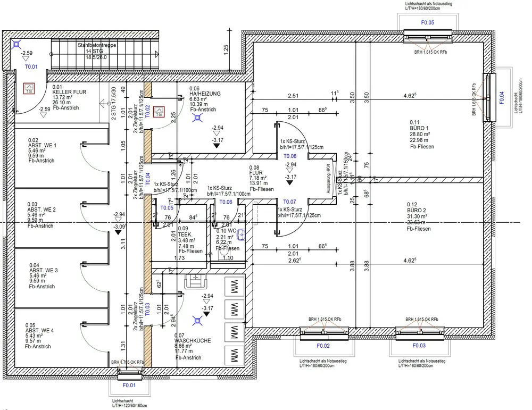Image resolution: width=532 pixels, height=410 pixels.
Task: Select window label F0.04
Action: [x=502, y=98]
